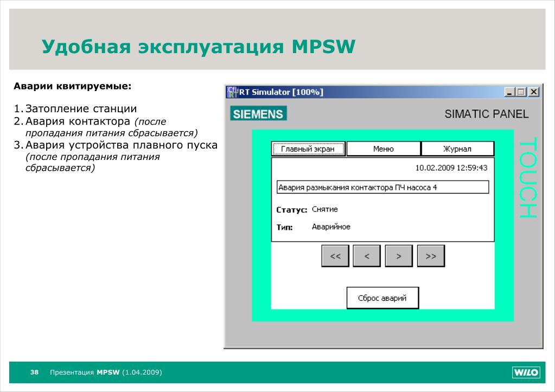Switch to the Меню tab

(384, 149)
